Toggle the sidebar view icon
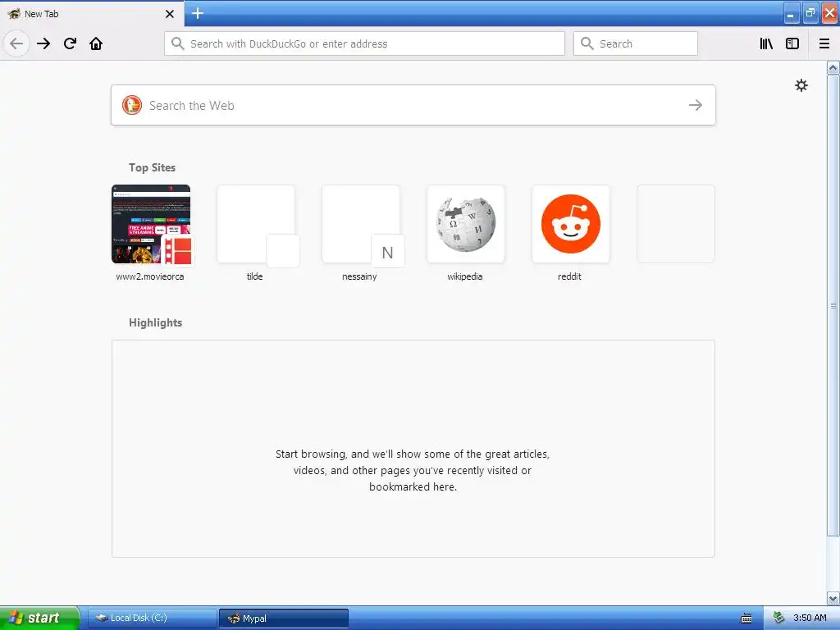 792,43
